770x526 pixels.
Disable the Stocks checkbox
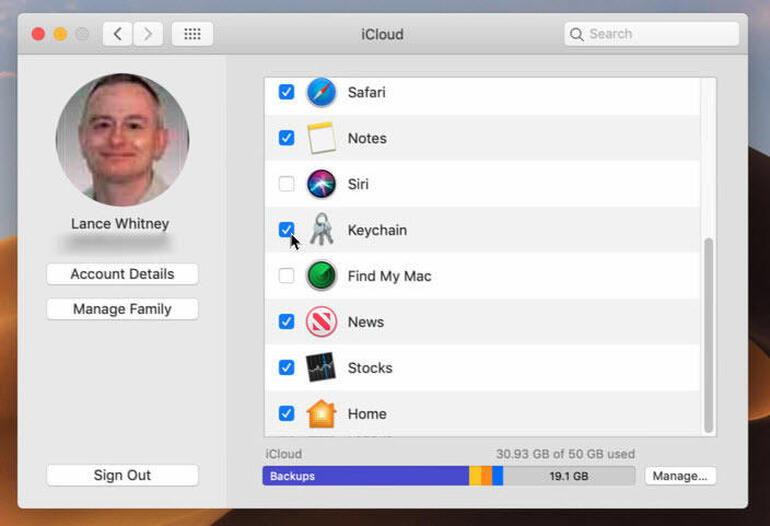286,367
